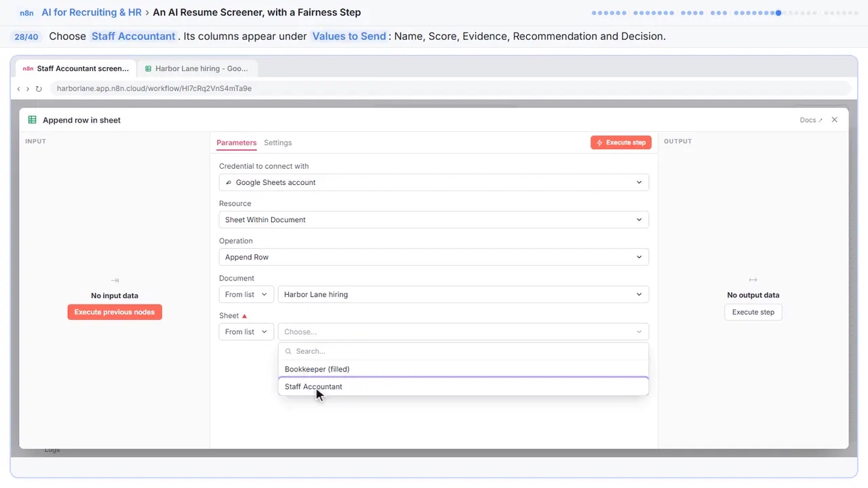
Task: Switch to the Parameters tab
Action: (237, 142)
